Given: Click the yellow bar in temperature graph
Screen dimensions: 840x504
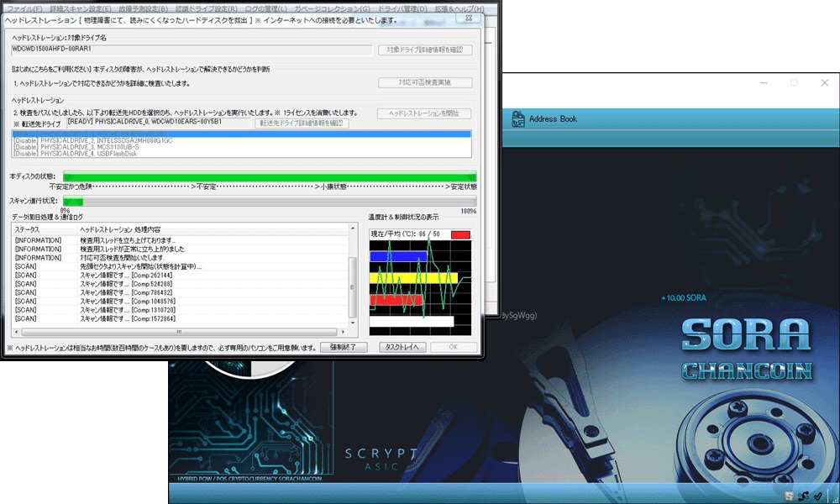Looking at the screenshot, I should 413,277.
